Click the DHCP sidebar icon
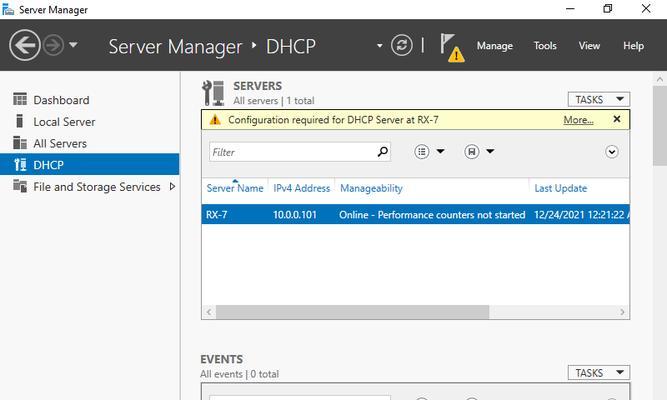This screenshot has width=667, height=400. (x=20, y=164)
